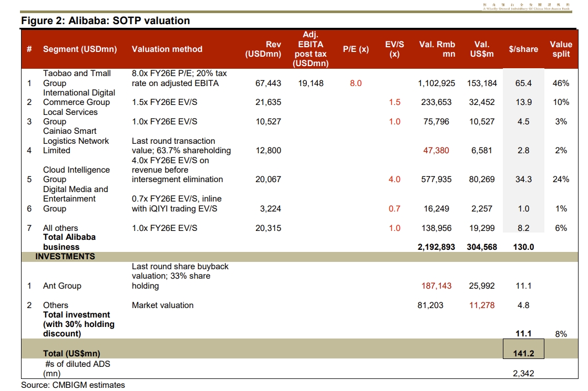Click the 65.4 per share value
The width and height of the screenshot is (588, 391).
tap(523, 83)
